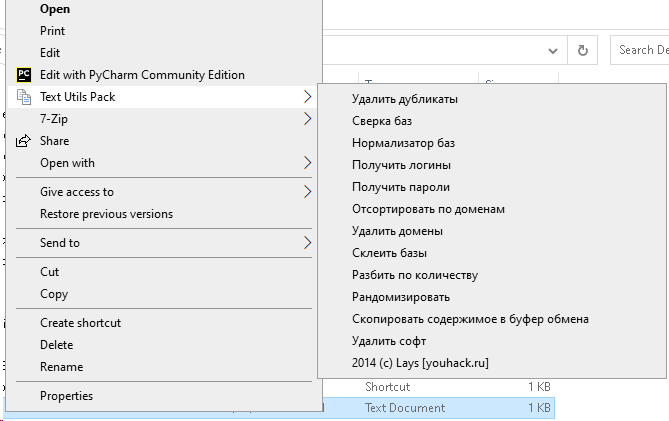Image resolution: width=669 pixels, height=421 pixels.
Task: Expand the Open with submenu arrow
Action: (x=307, y=163)
